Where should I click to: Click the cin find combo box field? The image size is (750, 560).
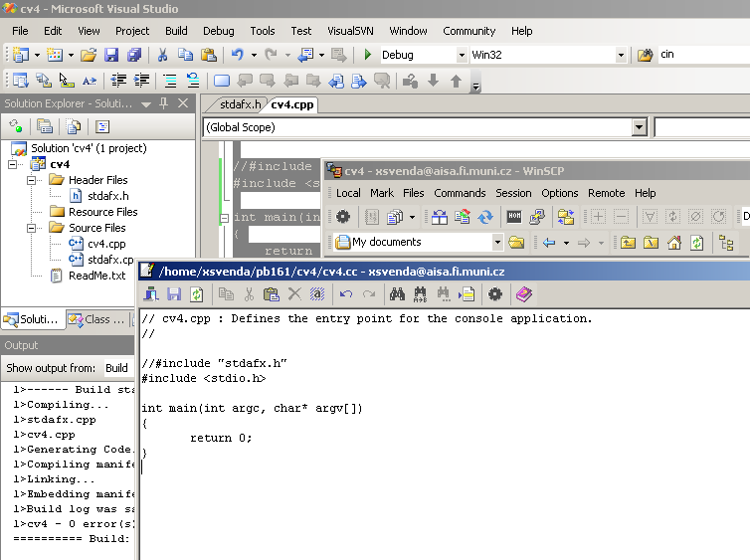[x=703, y=55]
